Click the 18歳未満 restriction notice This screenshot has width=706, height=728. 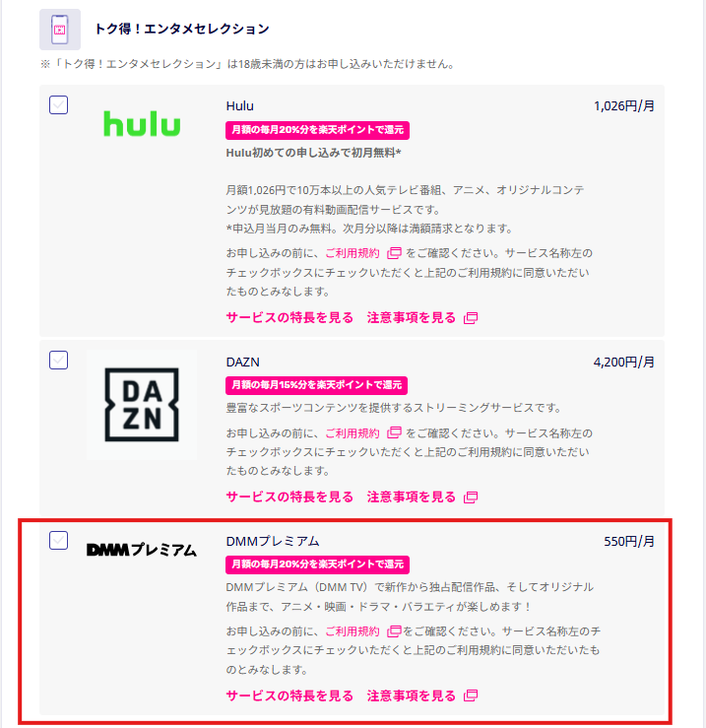pyautogui.click(x=247, y=64)
